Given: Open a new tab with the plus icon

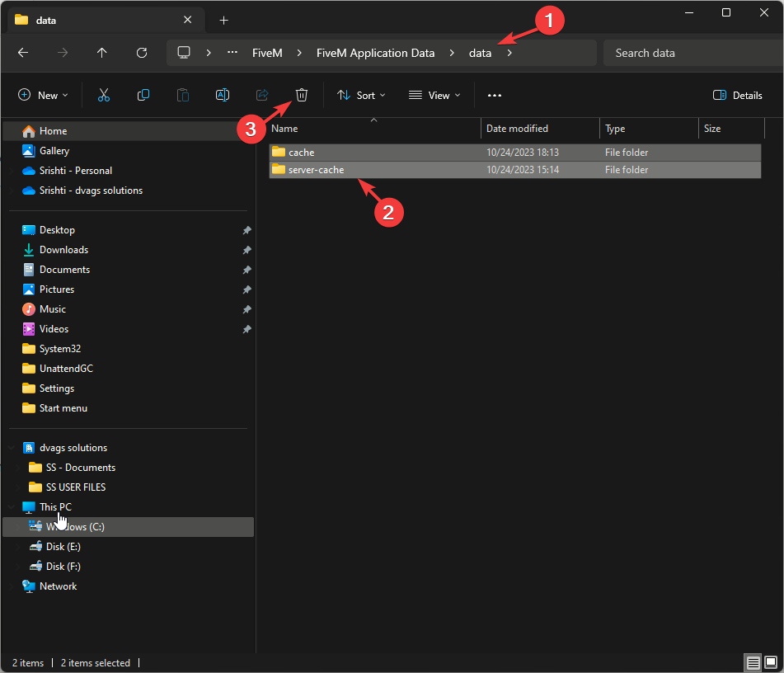Looking at the screenshot, I should 224,20.
